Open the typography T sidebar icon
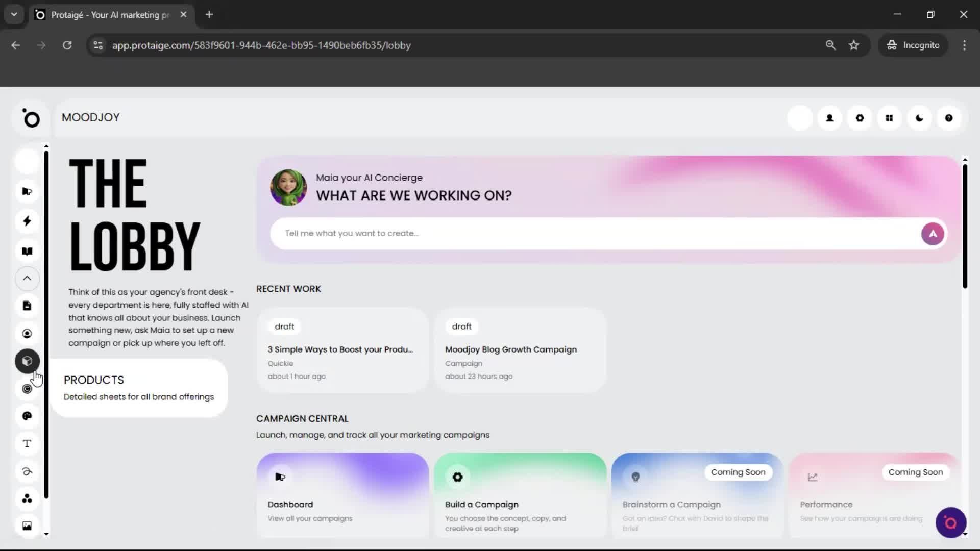The width and height of the screenshot is (980, 551). tap(27, 443)
